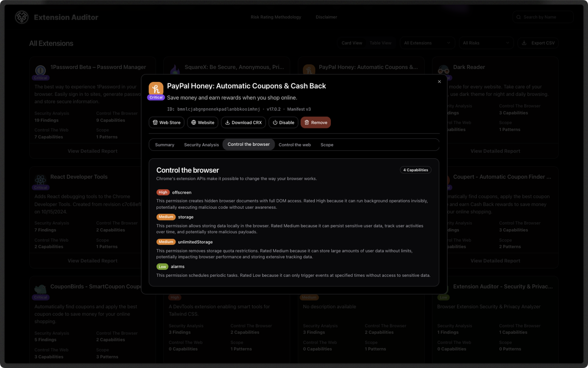Viewport: 588px width, 368px height.
Task: Select the offscreen permission name
Action: tap(181, 192)
